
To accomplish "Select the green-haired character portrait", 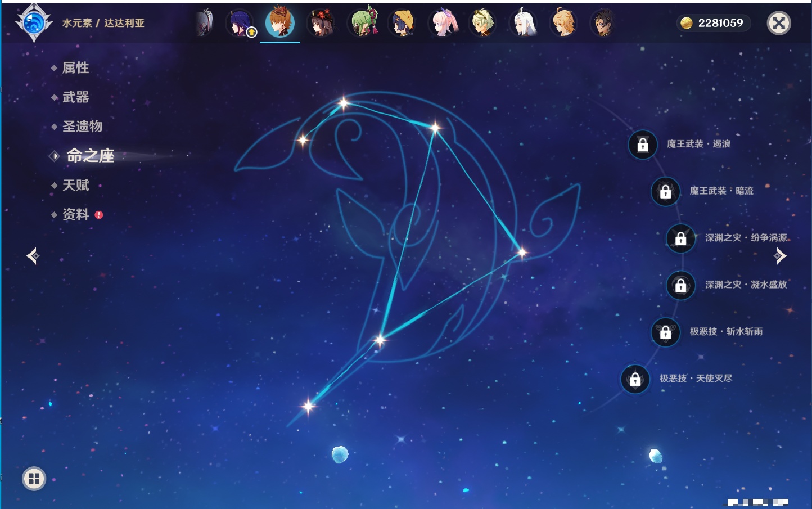I will point(363,22).
